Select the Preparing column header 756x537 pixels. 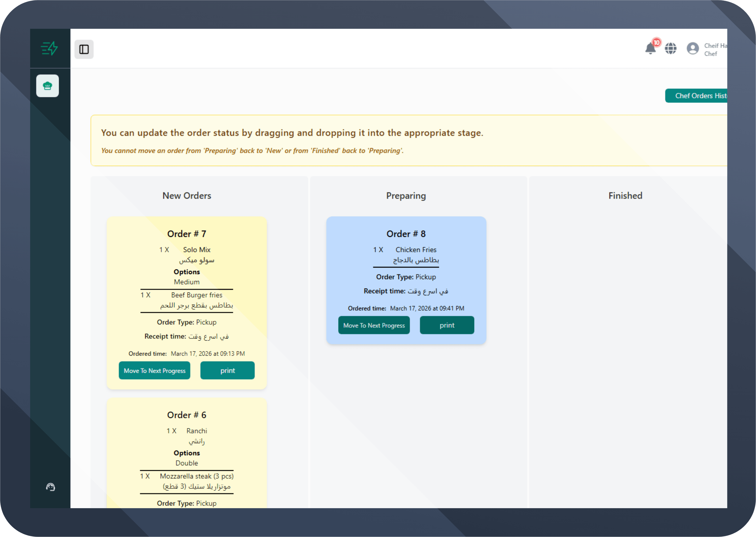coord(406,195)
